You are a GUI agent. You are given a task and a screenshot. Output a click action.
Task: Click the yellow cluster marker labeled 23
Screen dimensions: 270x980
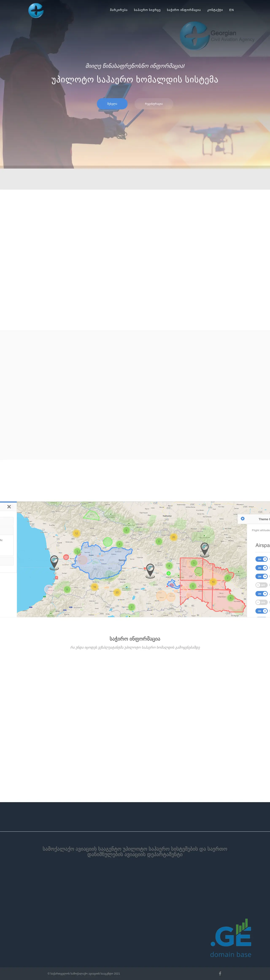tap(117, 592)
